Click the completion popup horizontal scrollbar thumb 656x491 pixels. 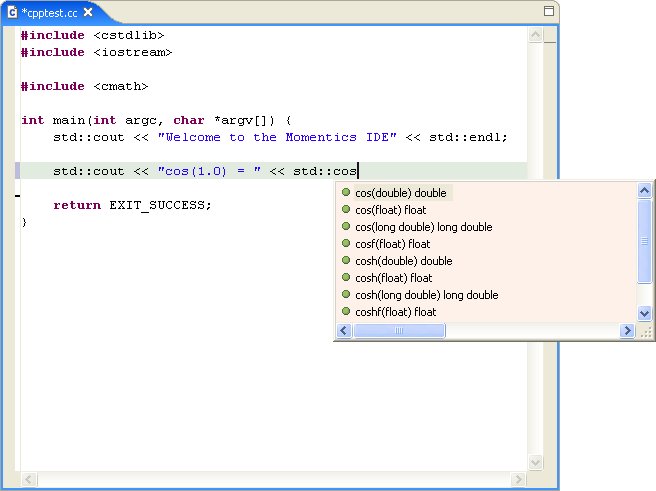point(397,331)
